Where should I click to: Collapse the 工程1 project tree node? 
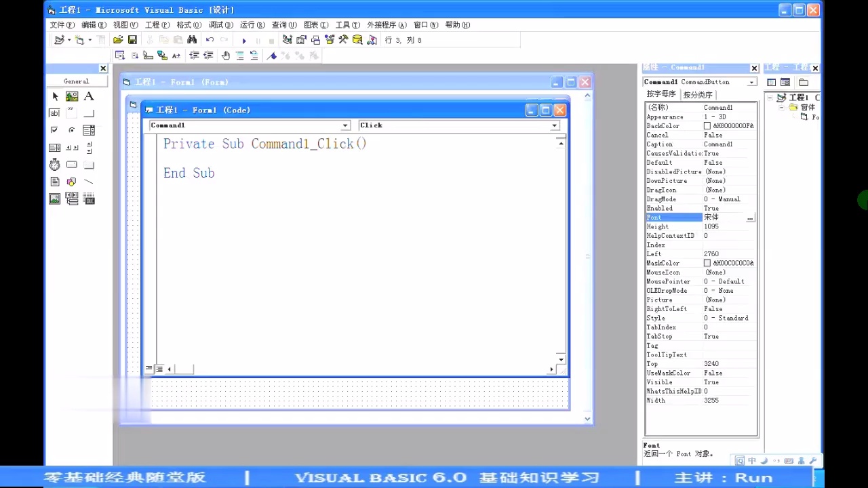point(771,98)
